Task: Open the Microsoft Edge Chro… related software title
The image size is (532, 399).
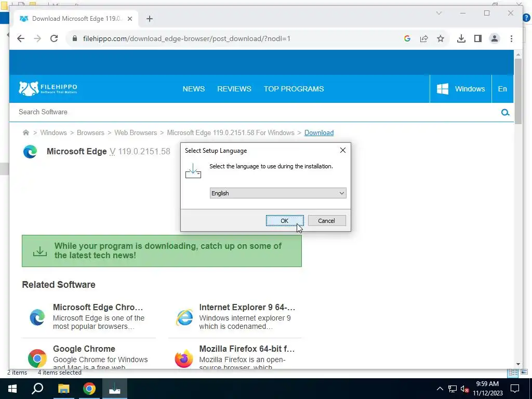Action: click(x=98, y=307)
